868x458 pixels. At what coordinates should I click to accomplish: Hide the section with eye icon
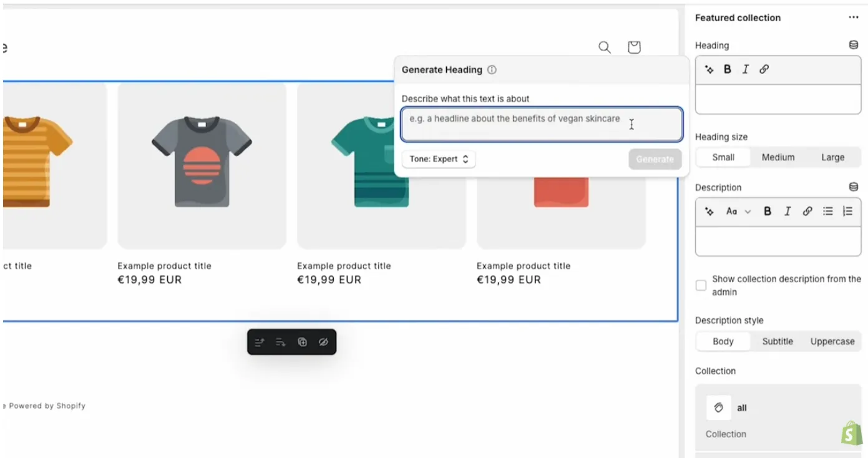click(323, 342)
